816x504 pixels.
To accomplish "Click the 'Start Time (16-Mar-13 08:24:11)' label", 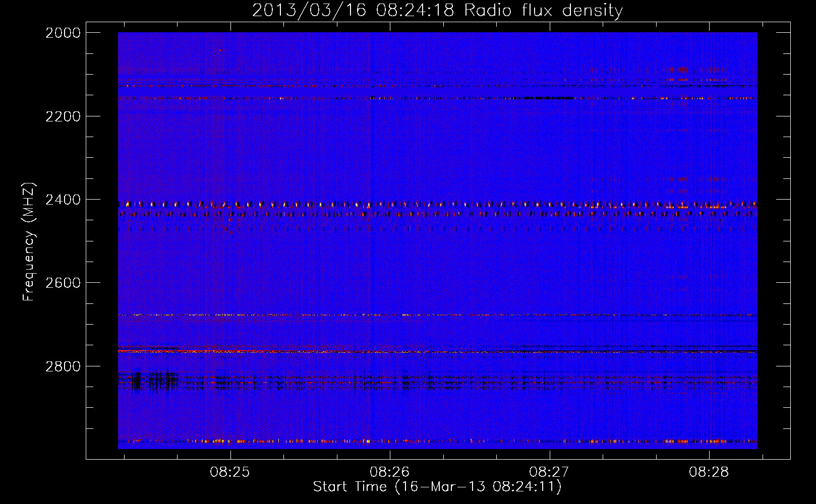I will tap(437, 487).
